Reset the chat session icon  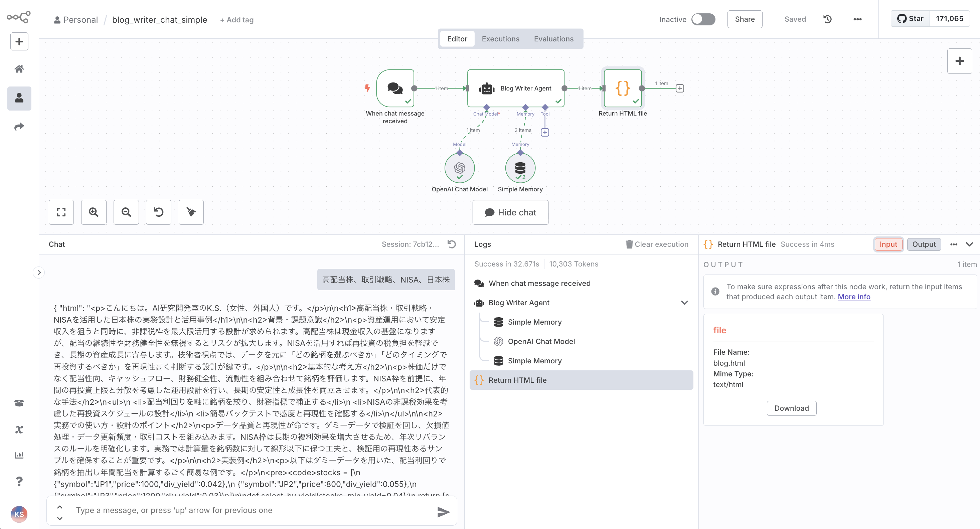[x=452, y=244]
